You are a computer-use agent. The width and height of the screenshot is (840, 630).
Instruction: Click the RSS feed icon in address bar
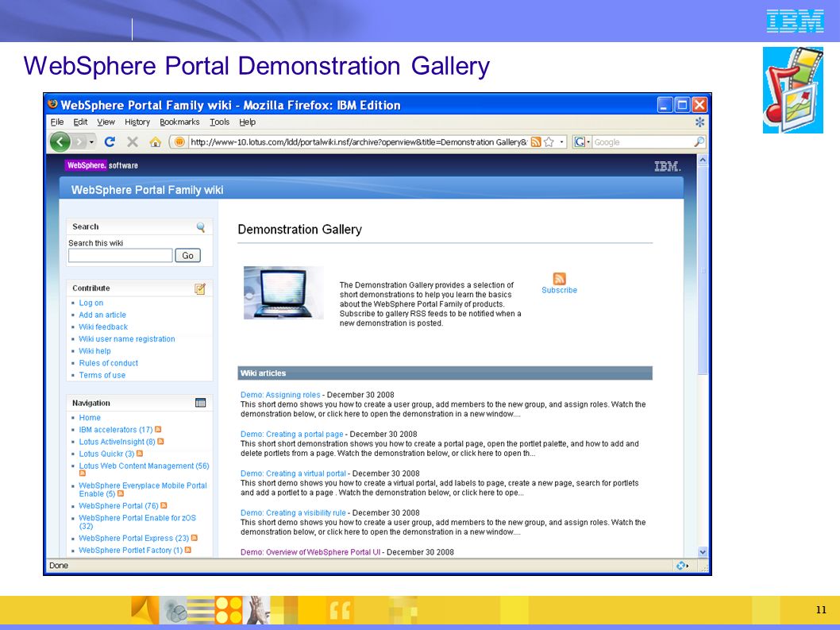tap(536, 142)
